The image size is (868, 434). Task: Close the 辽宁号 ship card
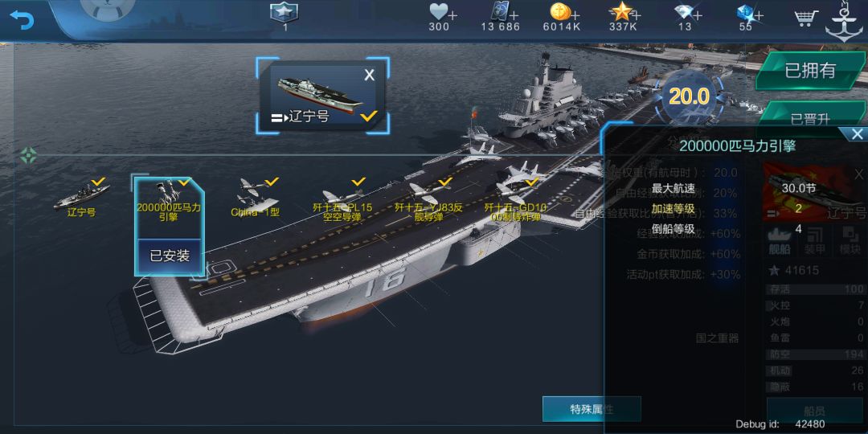369,76
